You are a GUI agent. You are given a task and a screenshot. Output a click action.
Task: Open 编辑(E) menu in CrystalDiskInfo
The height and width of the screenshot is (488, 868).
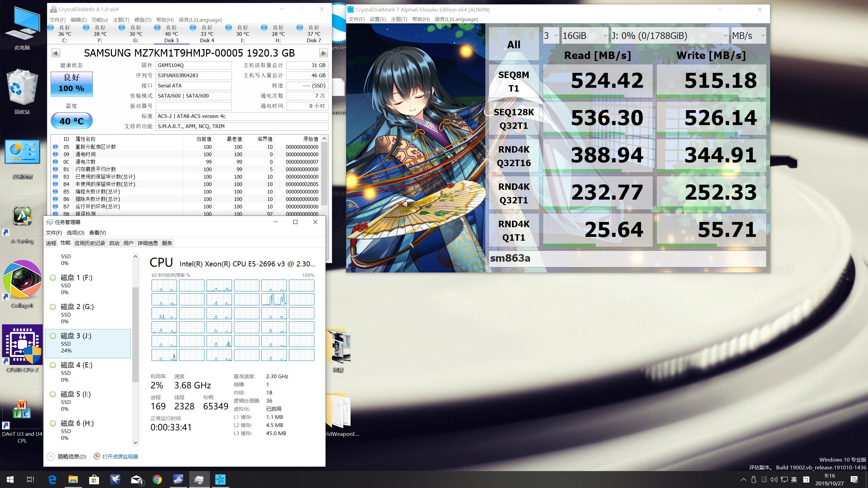pyautogui.click(x=78, y=20)
